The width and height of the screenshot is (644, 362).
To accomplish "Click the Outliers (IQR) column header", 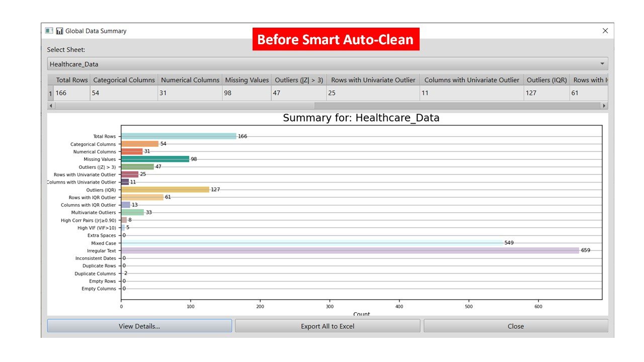I will (x=546, y=80).
